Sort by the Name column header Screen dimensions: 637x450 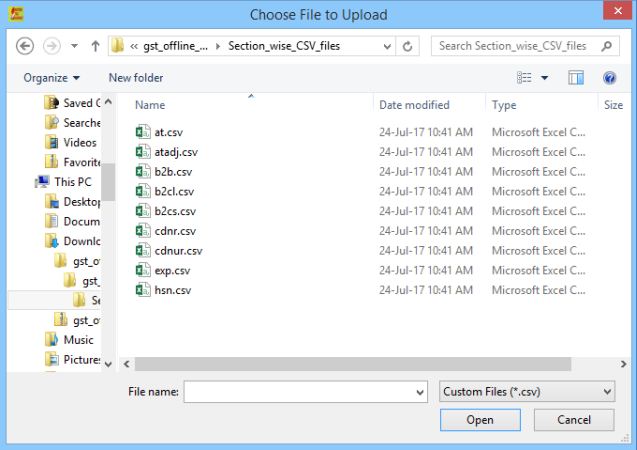coord(150,105)
